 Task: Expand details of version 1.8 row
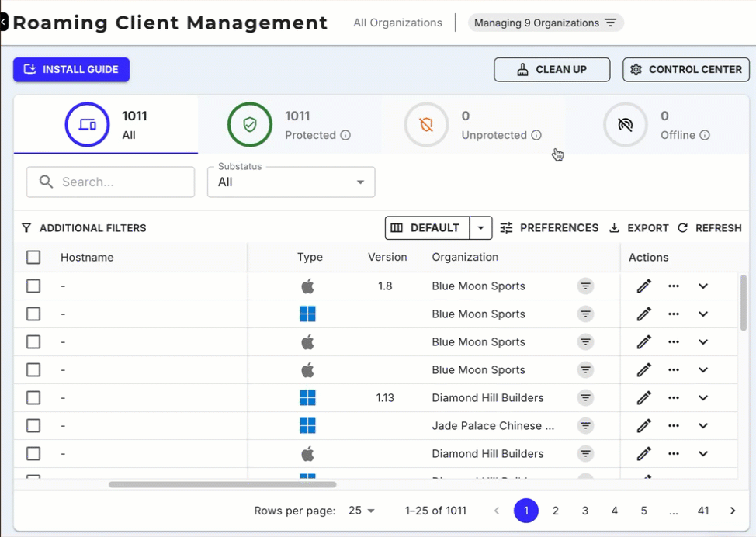pyautogui.click(x=703, y=286)
